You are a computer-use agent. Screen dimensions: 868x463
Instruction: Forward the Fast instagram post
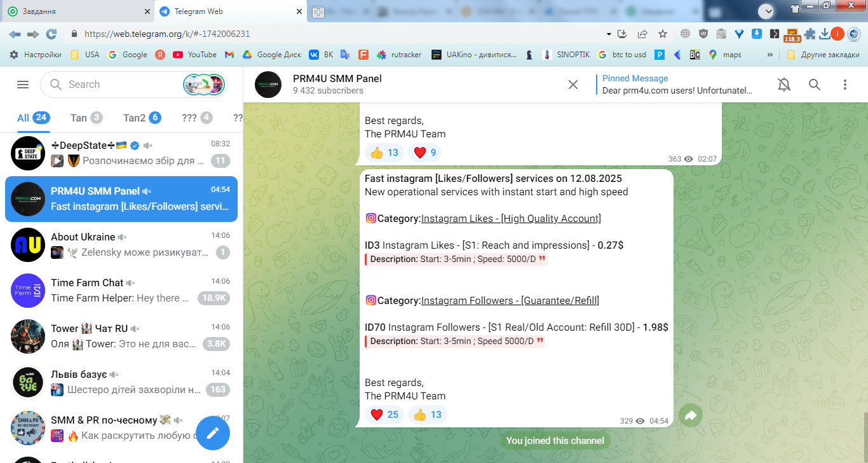coord(691,415)
